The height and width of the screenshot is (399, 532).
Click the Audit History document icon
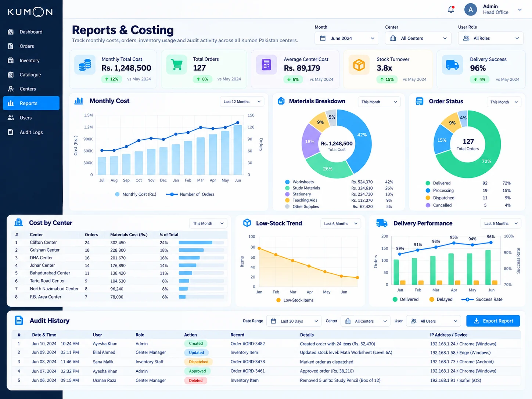(x=19, y=320)
